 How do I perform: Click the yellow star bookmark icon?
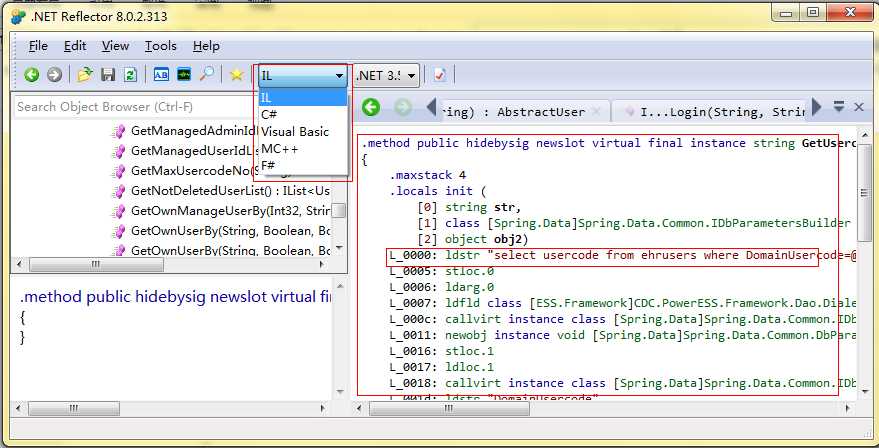[x=236, y=75]
